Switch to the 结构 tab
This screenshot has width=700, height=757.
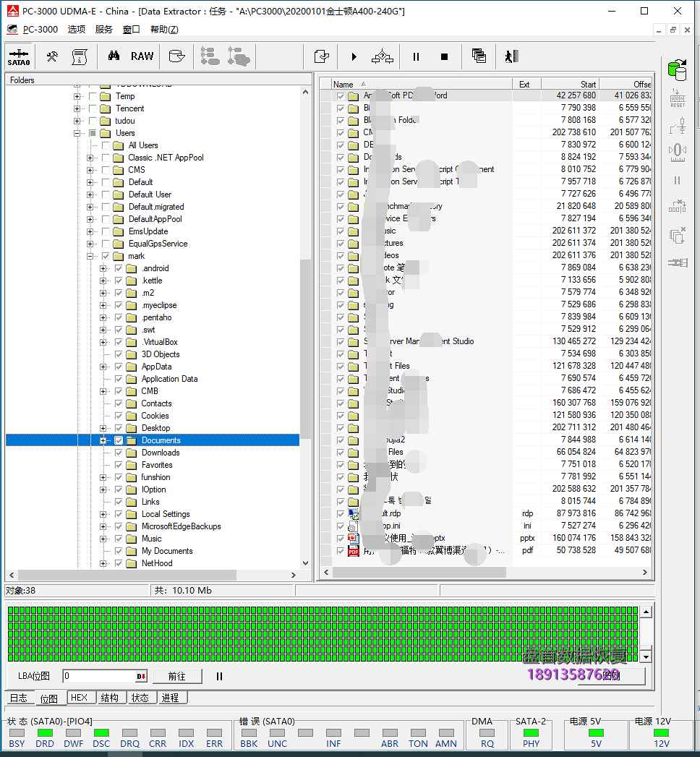coord(110,698)
